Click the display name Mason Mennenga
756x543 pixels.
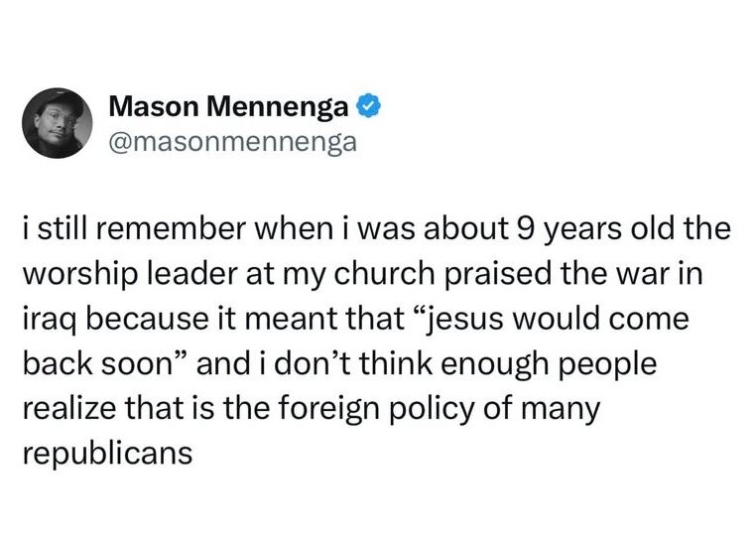[228, 105]
